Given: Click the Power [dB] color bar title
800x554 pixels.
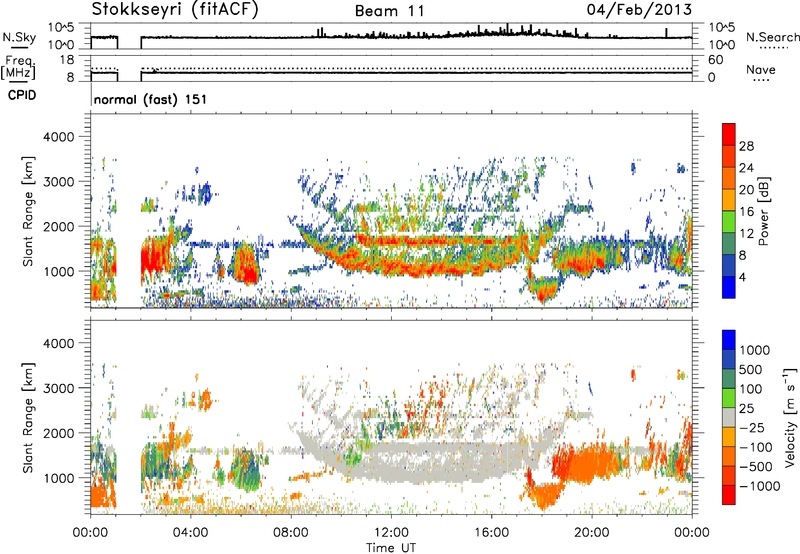Looking at the screenshot, I should pos(763,211).
